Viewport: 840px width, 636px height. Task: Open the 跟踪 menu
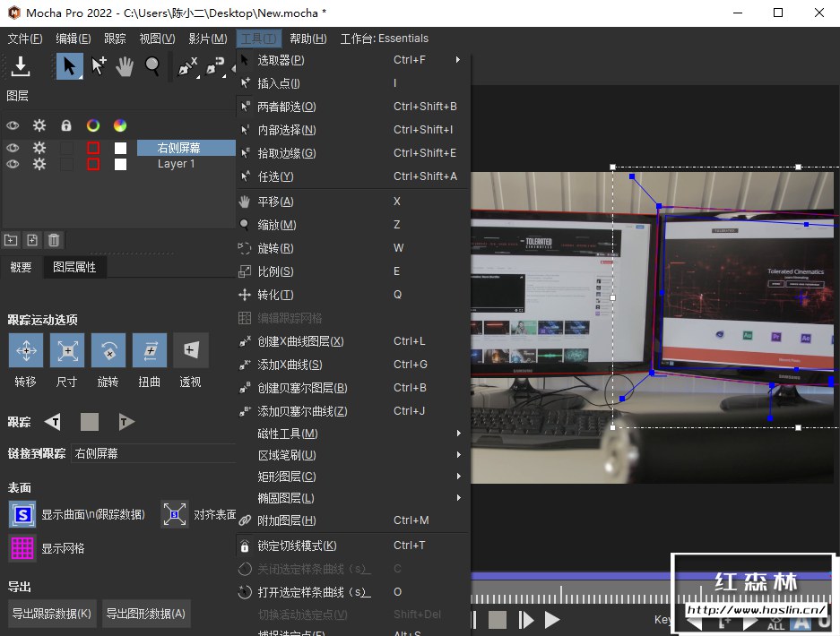(x=115, y=39)
